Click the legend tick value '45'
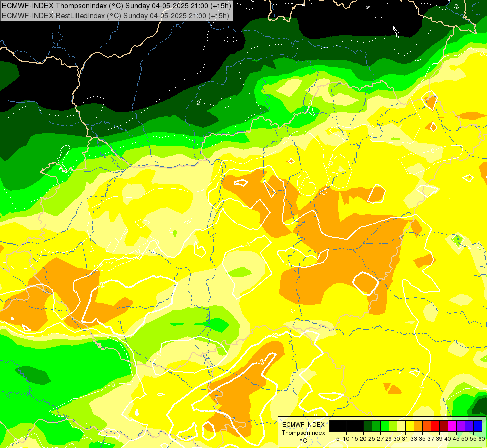 tap(456, 439)
